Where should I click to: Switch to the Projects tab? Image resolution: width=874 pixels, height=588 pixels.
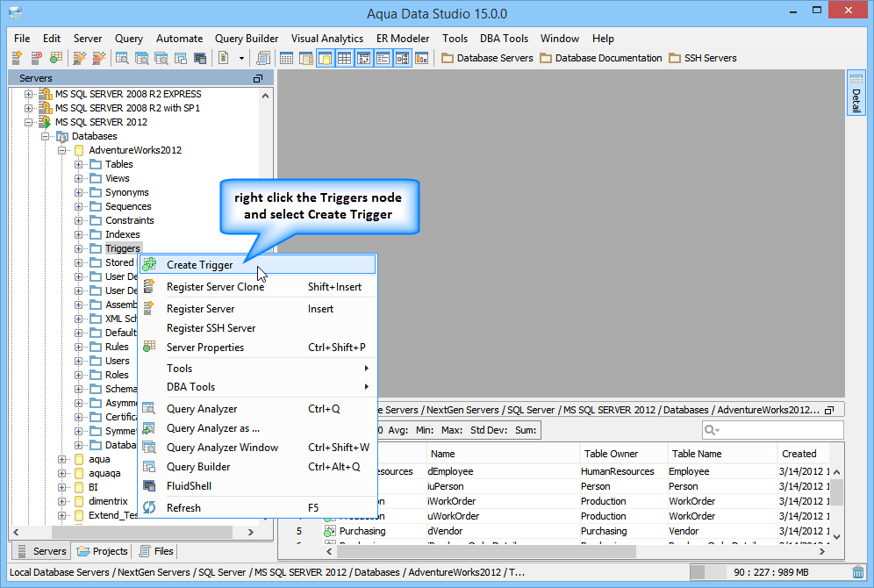102,551
